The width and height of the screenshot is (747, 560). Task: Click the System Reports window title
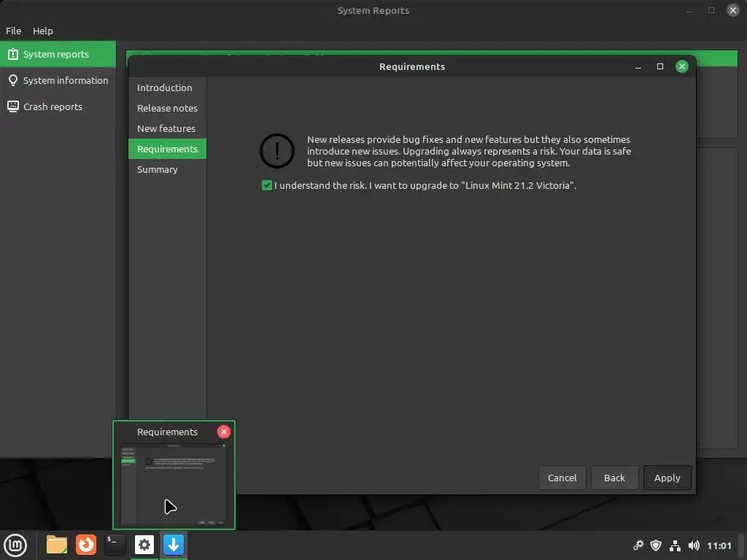pyautogui.click(x=373, y=10)
